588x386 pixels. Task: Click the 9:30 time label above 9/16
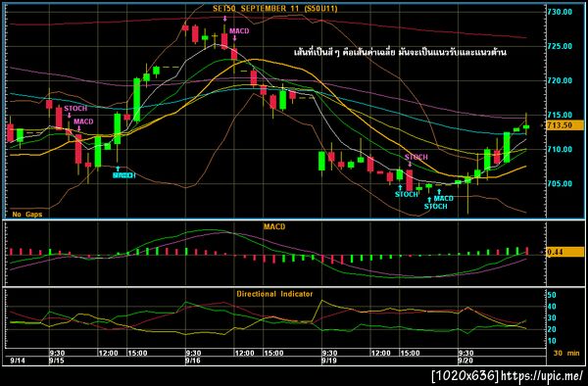[x=193, y=353]
